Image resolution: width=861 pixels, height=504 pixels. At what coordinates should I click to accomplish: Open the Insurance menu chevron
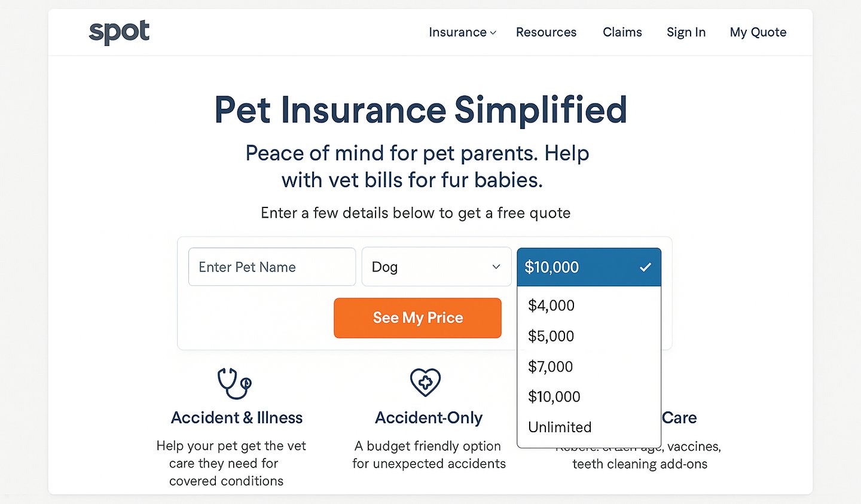point(493,33)
